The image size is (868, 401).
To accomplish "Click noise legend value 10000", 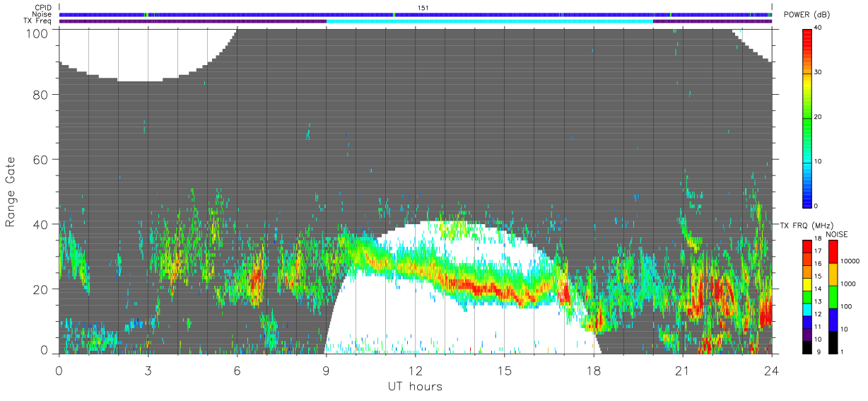I will 852,261.
